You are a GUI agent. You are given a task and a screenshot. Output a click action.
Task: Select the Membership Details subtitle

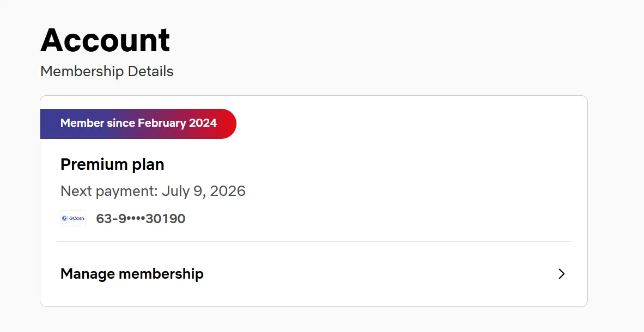pyautogui.click(x=107, y=71)
